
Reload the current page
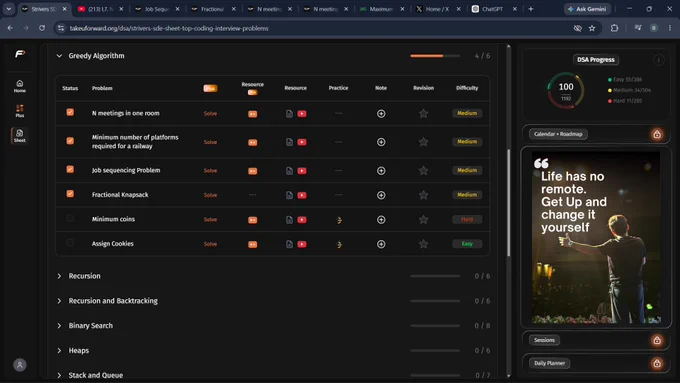pyautogui.click(x=42, y=28)
